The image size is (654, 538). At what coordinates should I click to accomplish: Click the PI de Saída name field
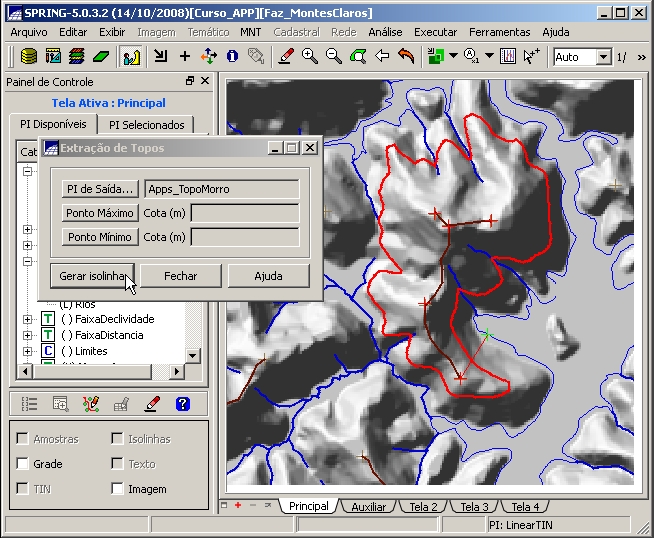click(221, 189)
